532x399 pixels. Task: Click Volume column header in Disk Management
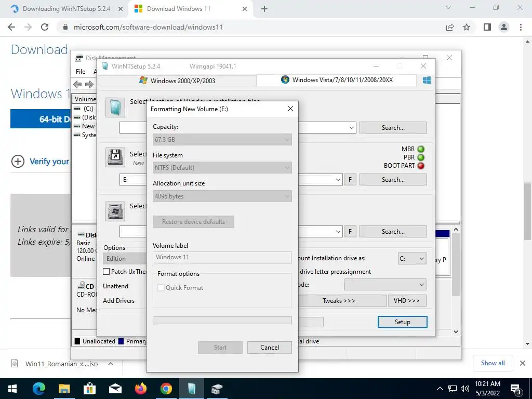(85, 99)
